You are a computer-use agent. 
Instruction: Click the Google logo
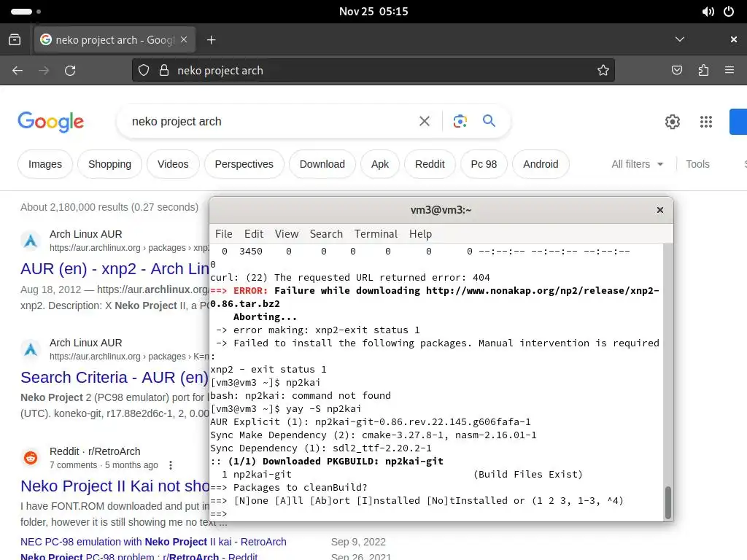[51, 122]
